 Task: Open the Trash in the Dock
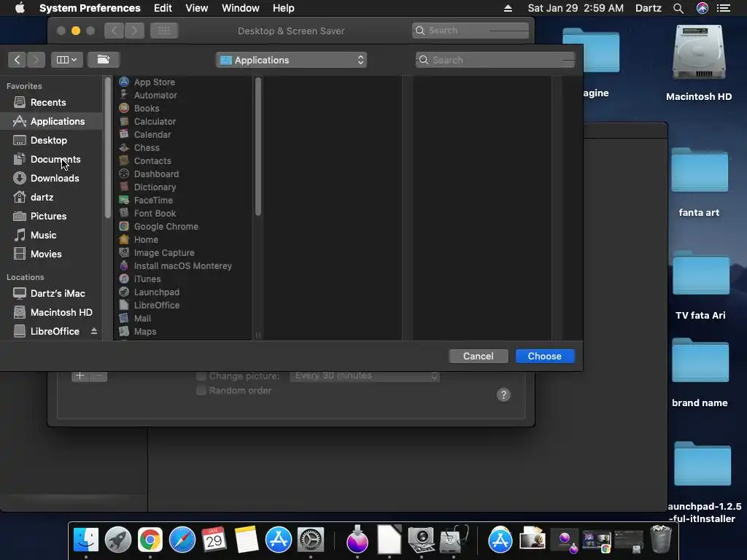click(661, 540)
